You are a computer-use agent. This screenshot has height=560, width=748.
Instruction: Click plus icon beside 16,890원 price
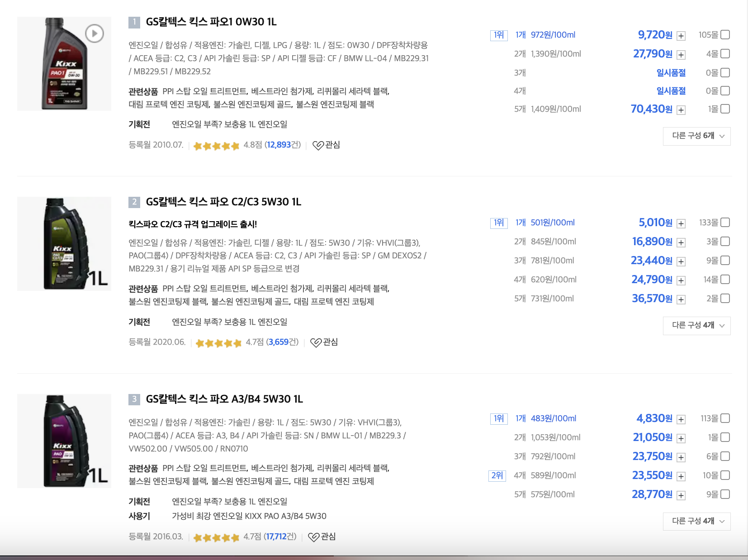[681, 242]
